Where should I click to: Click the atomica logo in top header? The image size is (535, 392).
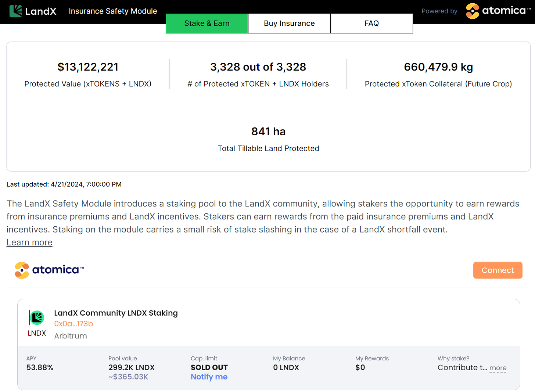[x=498, y=11]
